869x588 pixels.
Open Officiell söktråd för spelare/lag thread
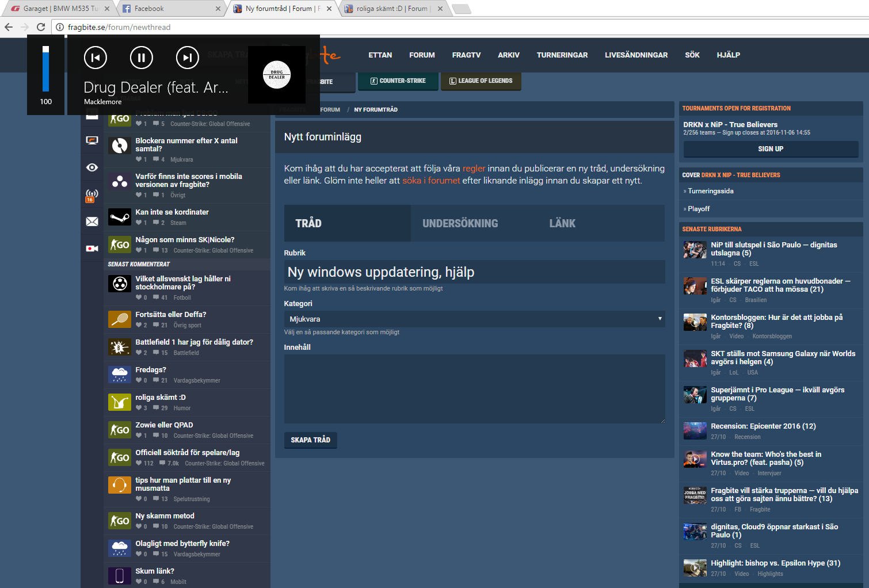coord(188,453)
